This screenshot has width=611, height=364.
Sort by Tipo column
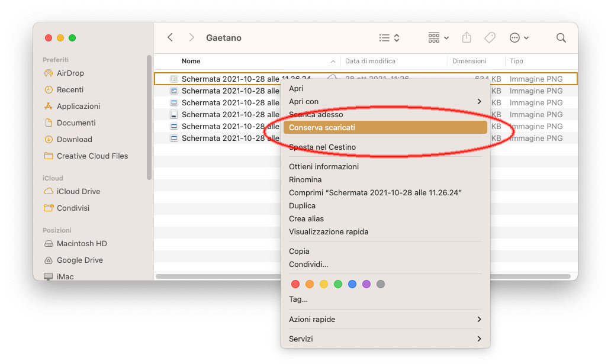click(516, 61)
